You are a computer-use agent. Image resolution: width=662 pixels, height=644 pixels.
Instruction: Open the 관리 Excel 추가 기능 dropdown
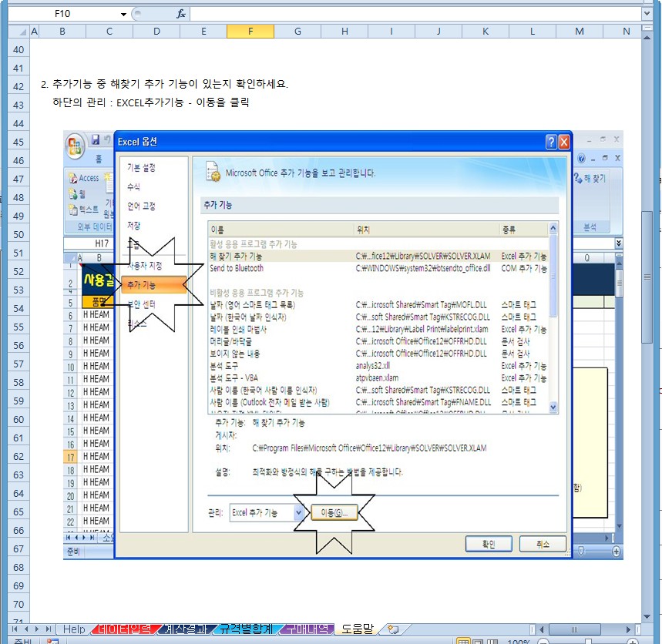click(x=298, y=513)
